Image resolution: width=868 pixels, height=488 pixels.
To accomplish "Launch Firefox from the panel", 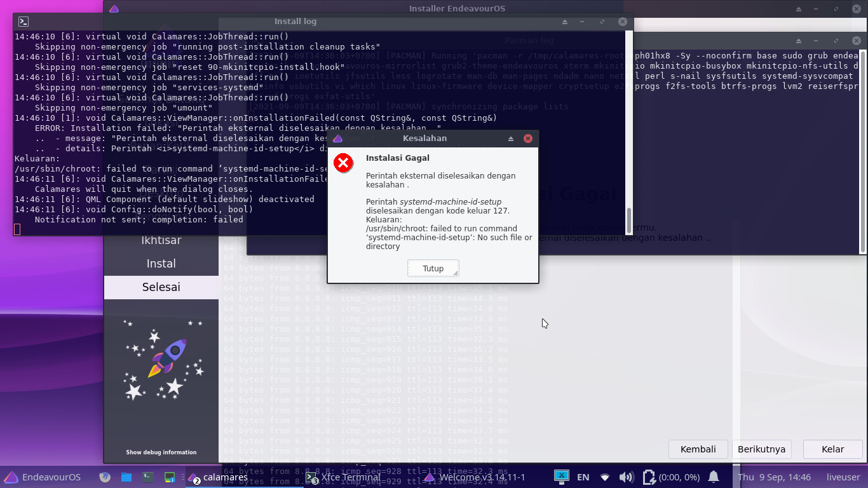I will [x=105, y=477].
